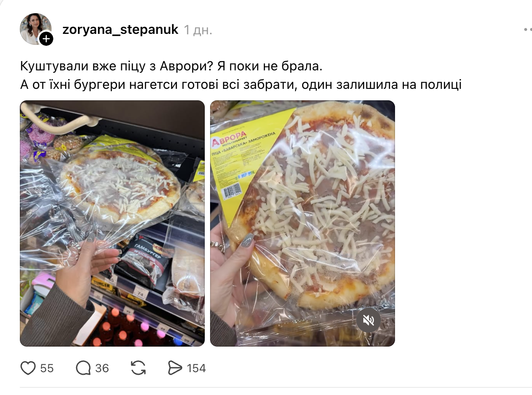532x395 pixels.
Task: Follow user via plus badge on avatar
Action: (x=46, y=39)
